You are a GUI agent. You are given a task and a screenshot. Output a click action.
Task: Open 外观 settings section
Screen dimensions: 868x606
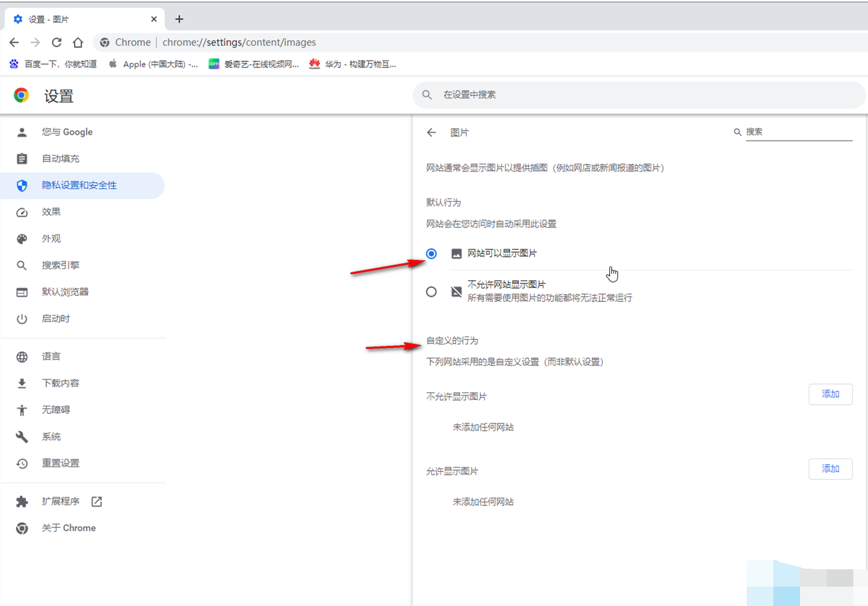click(51, 239)
